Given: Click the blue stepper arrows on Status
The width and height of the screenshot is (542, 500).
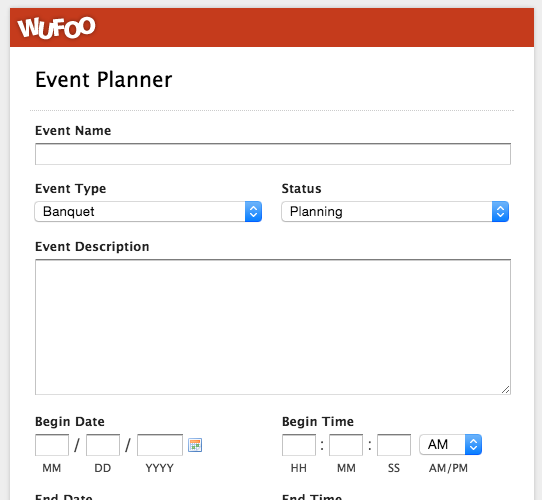Looking at the screenshot, I should point(500,211).
